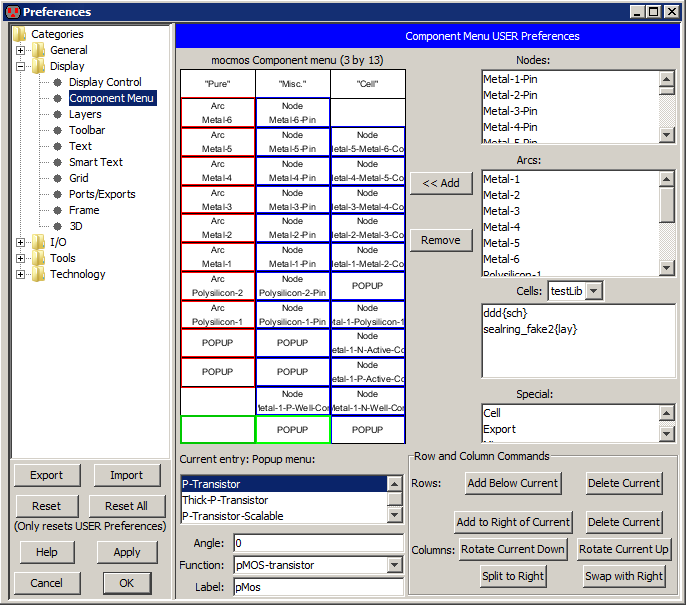Screen dimensions: 686x605
Task: Choose Thick-P-Transistor in popup list
Action: tap(225, 500)
